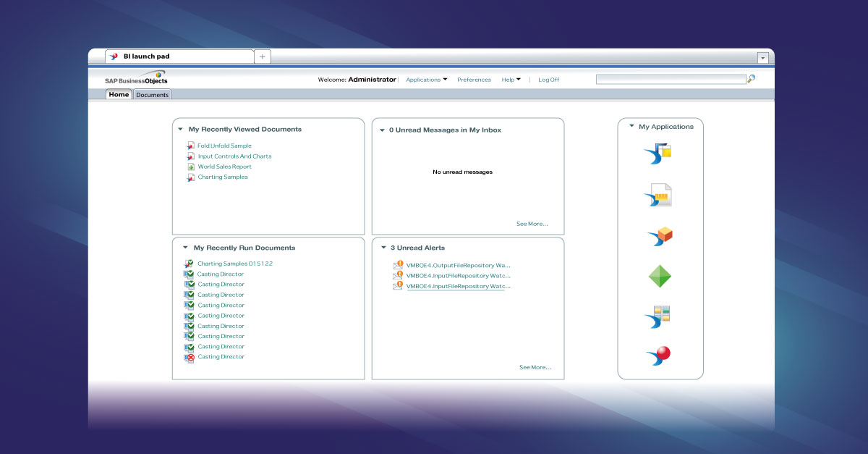The height and width of the screenshot is (454, 868).
Task: Collapse the 3 Unread Alerts panel
Action: 383,248
